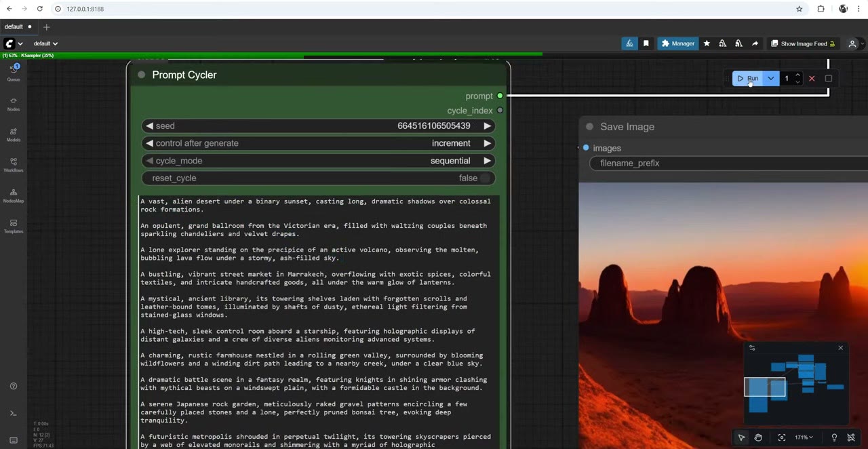Image resolution: width=868 pixels, height=449 pixels.
Task: Toggle link visibility scissors icon
Action: pyautogui.click(x=851, y=437)
